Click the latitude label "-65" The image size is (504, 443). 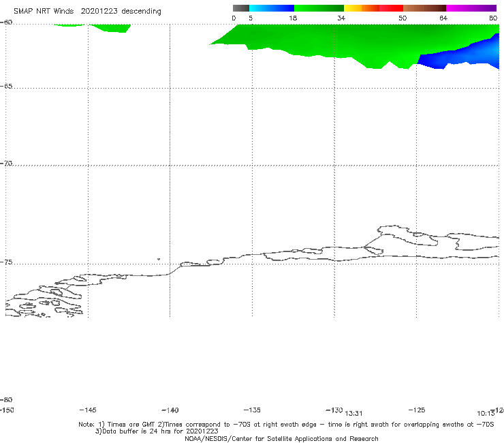[x=6, y=87]
